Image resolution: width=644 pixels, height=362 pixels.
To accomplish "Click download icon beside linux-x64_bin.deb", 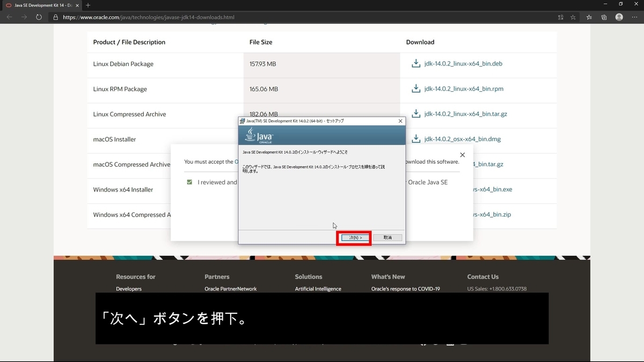I will pos(415,63).
